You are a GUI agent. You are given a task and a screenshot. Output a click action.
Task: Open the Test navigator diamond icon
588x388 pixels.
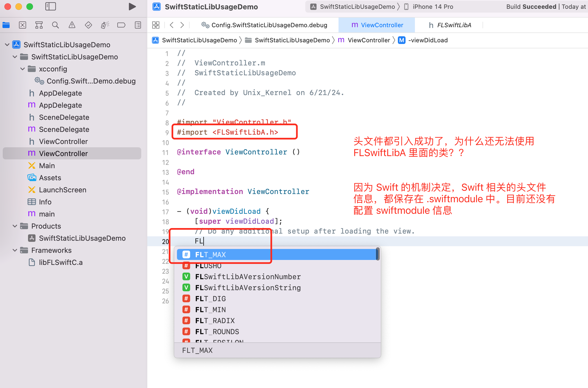click(88, 25)
